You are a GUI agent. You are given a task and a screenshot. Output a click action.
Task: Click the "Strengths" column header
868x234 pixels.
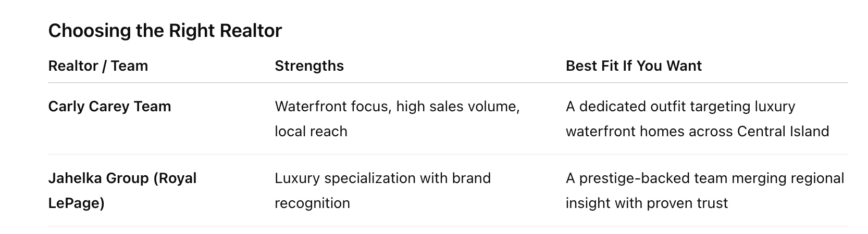(x=309, y=66)
